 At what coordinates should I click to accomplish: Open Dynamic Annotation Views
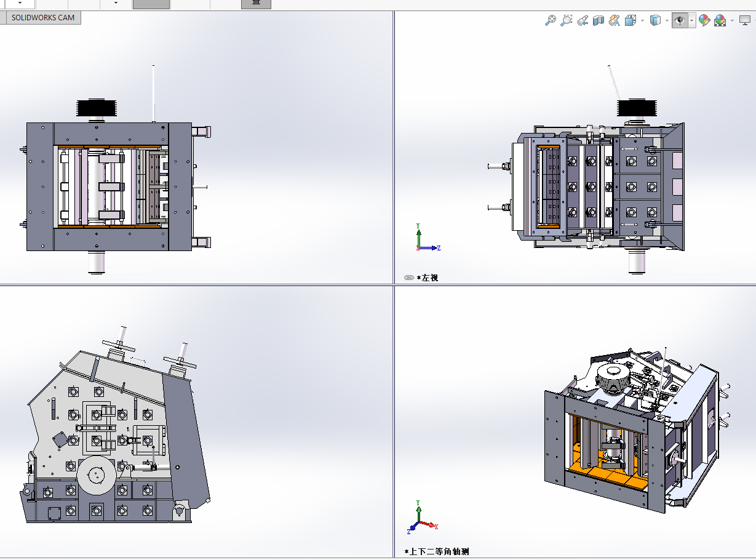[614, 20]
